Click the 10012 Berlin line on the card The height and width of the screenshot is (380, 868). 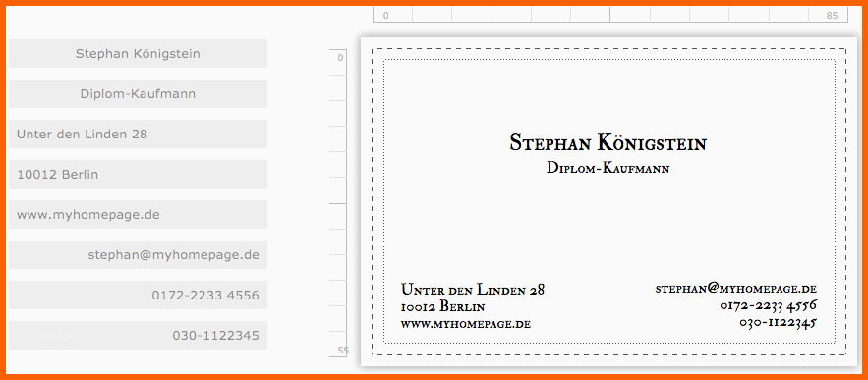coord(443,307)
